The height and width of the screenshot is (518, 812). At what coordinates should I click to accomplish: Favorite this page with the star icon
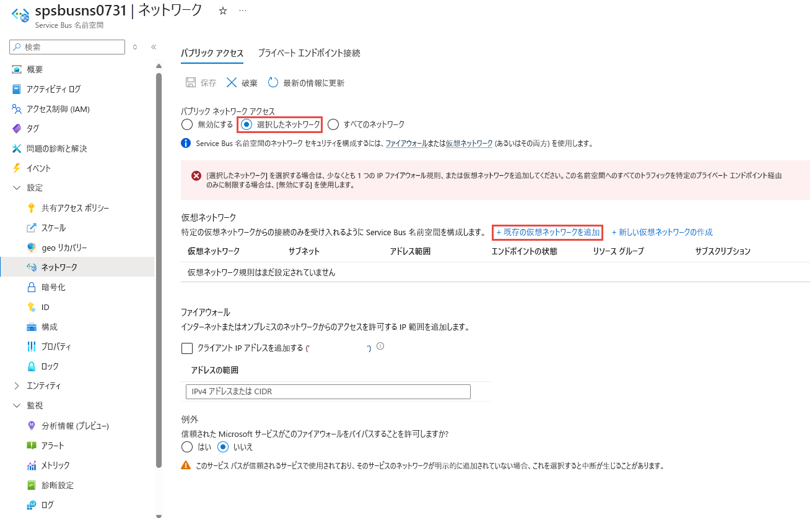coord(223,11)
